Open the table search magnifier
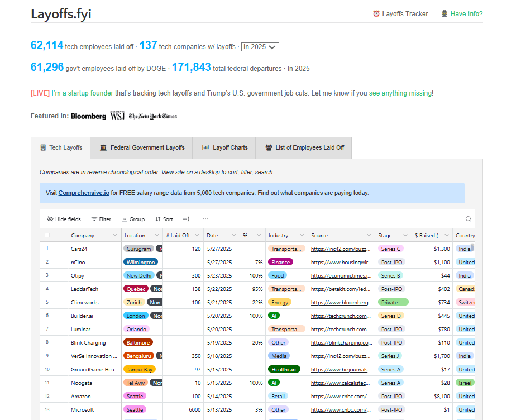526x420 pixels. (x=468, y=219)
